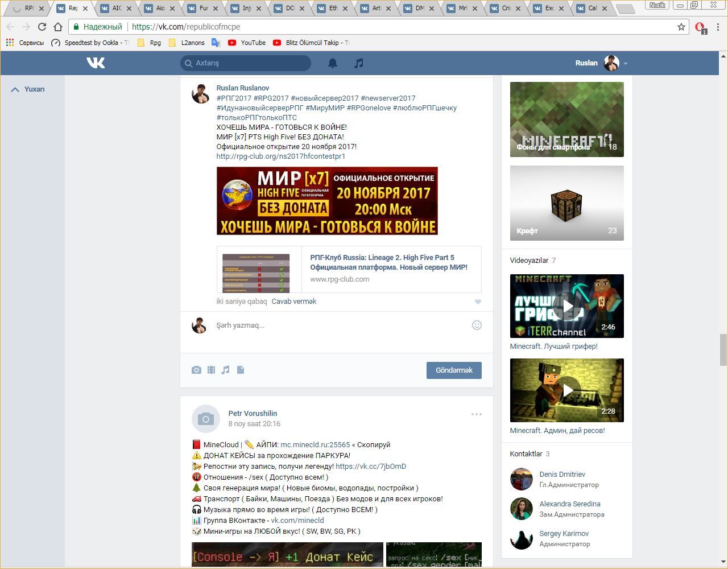Play Minecraft Лучший грифер video
Viewport: 728px width, 569px height.
tap(567, 306)
